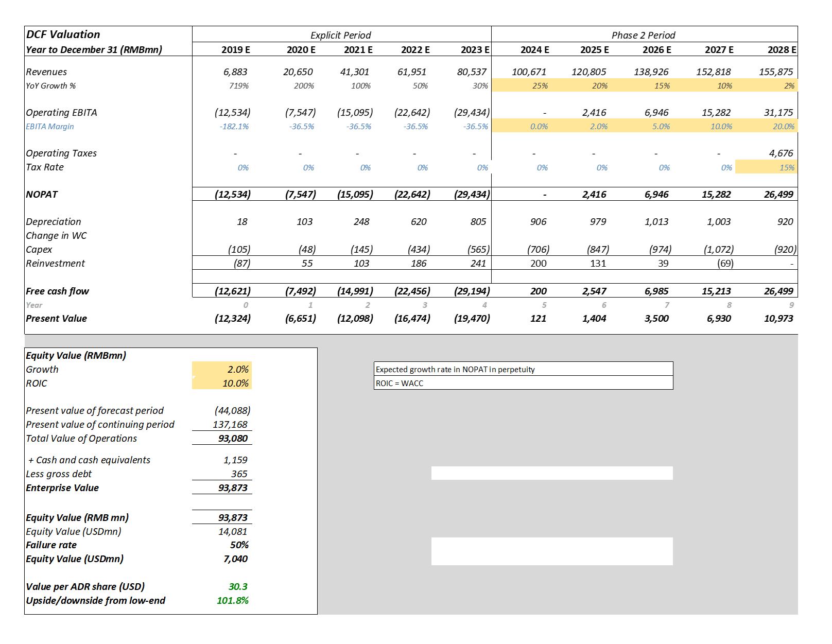Viewport: 832px width, 644px height.
Task: Click the 'NOPAT' row label
Action: [42, 194]
